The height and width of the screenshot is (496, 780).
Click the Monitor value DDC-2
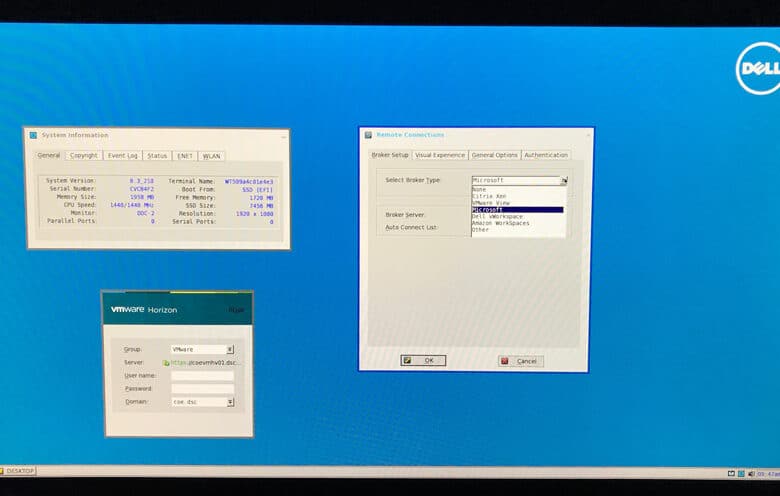(x=146, y=213)
